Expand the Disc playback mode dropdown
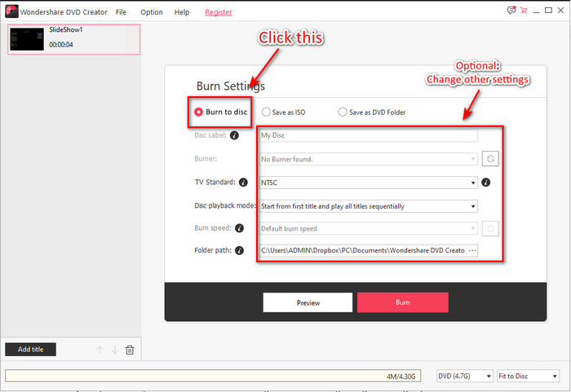Screen dimensions: 571x392 point(368,206)
